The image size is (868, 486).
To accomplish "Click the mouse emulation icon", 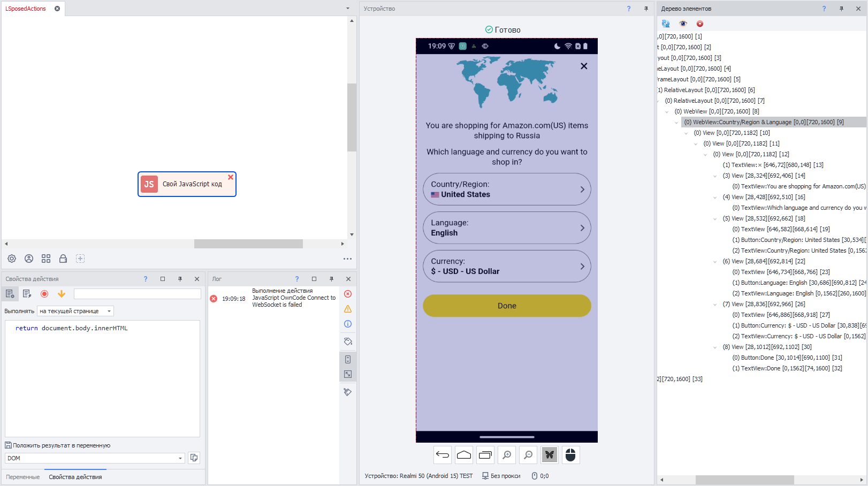I will click(x=570, y=455).
